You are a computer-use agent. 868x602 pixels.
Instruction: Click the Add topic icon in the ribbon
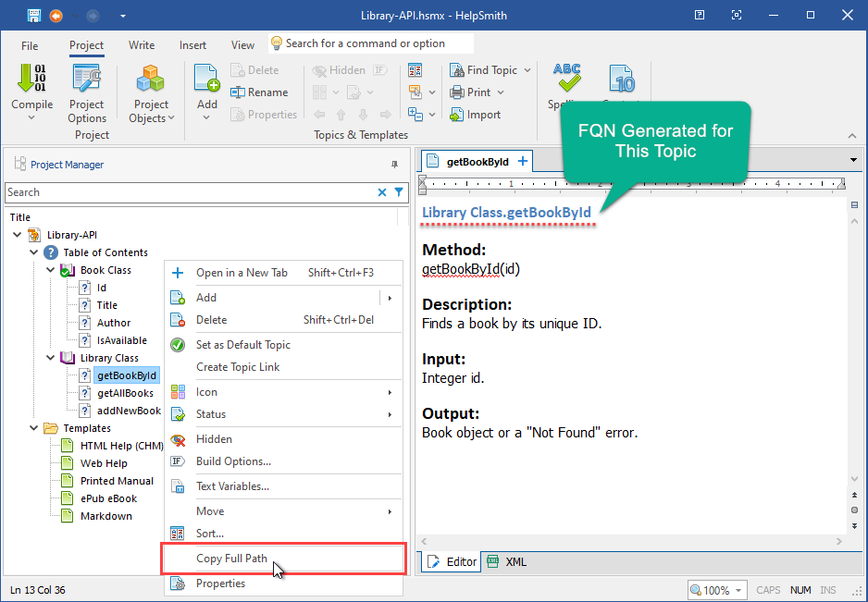[207, 78]
